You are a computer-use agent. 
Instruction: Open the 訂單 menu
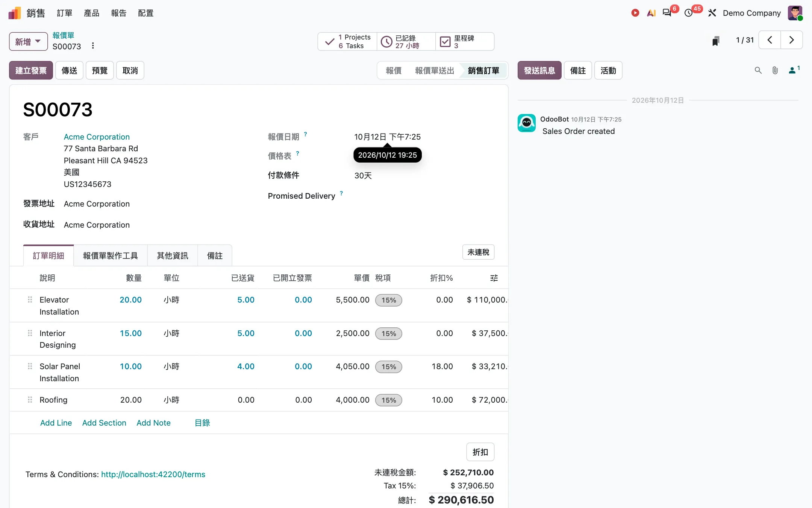tap(65, 13)
